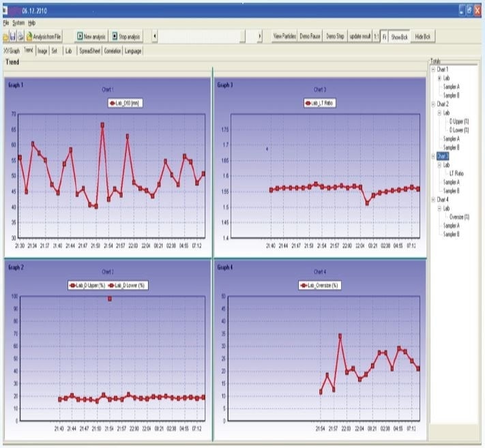Image resolution: width=485 pixels, height=448 pixels.
Task: Click the printer icon in toolbar
Action: (20, 37)
